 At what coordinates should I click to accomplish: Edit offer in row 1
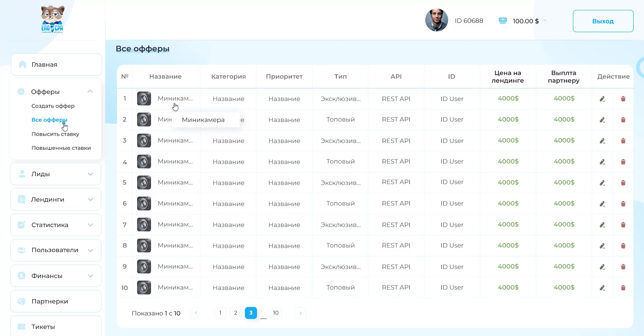click(602, 99)
